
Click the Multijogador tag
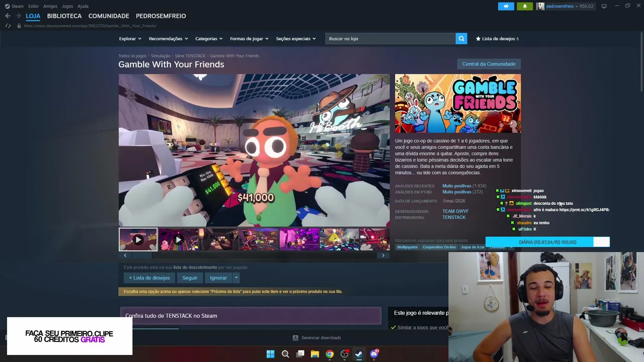408,247
